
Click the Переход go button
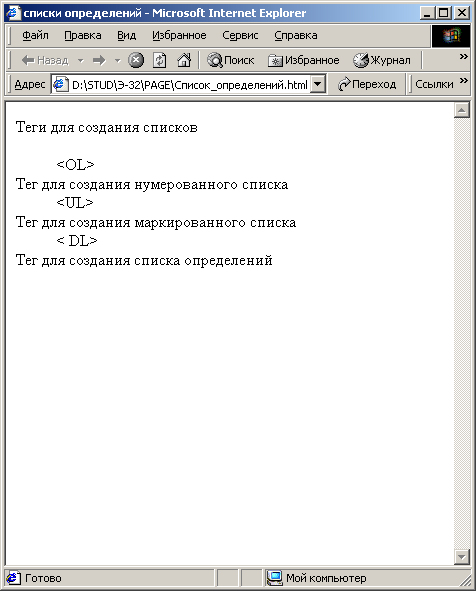tap(367, 84)
